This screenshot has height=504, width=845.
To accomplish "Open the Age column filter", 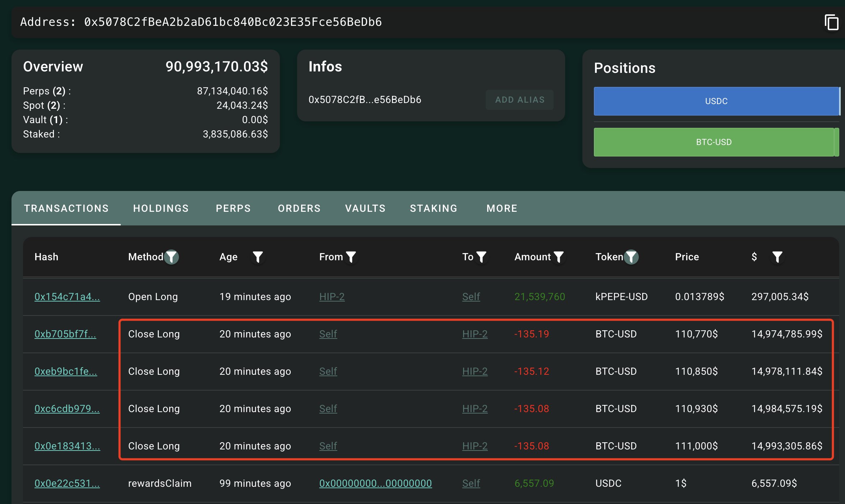I will (258, 257).
